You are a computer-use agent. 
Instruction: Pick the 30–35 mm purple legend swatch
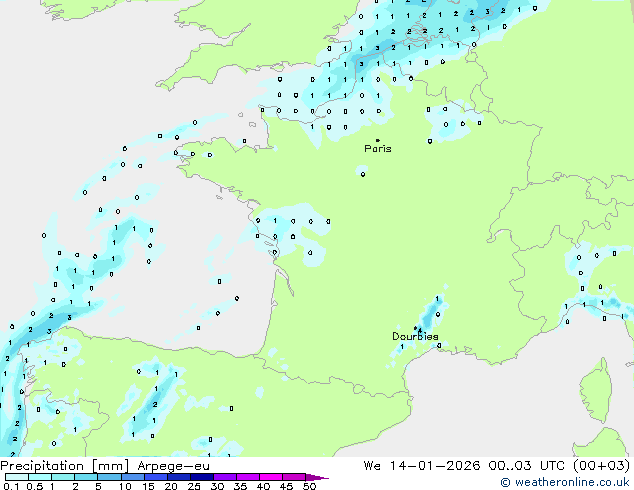pos(224,477)
